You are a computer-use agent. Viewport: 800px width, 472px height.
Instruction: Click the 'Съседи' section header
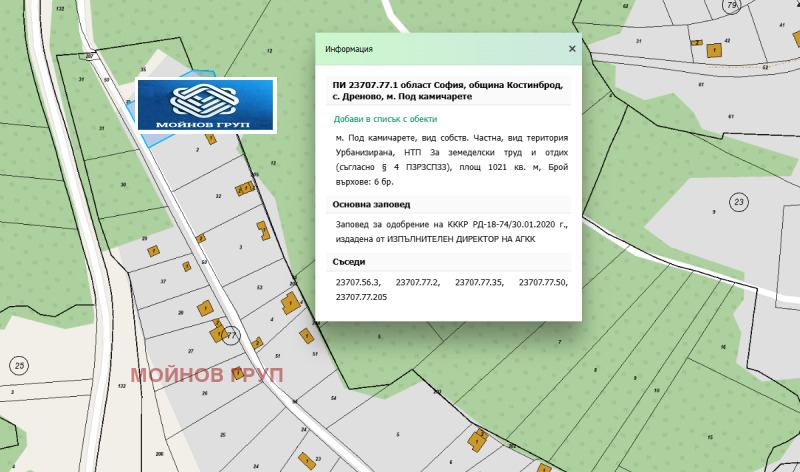350,262
